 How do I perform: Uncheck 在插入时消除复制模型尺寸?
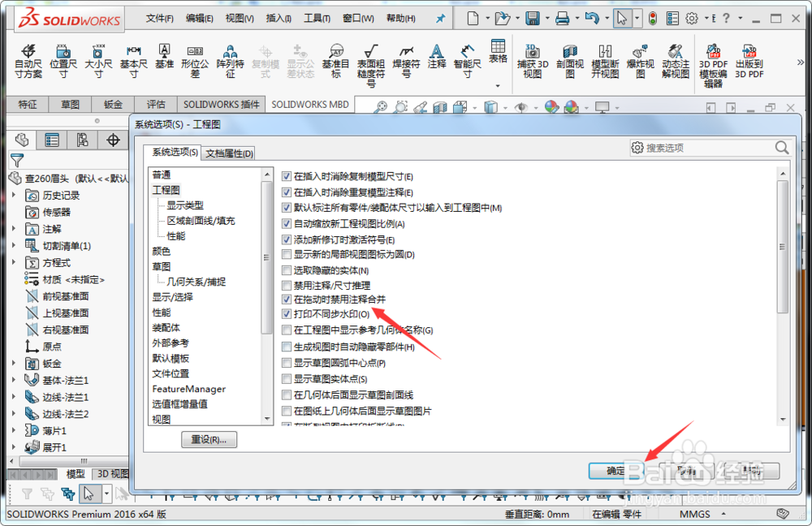coord(287,176)
